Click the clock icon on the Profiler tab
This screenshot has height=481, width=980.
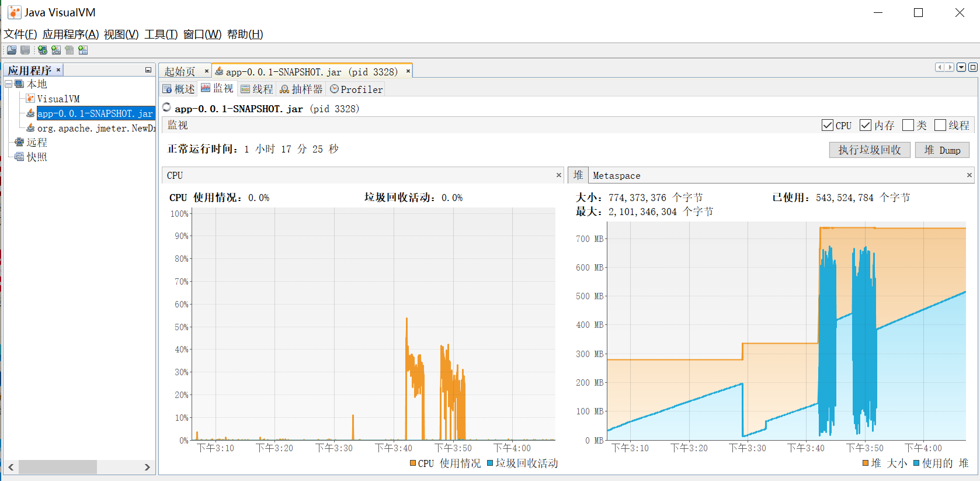pos(334,89)
